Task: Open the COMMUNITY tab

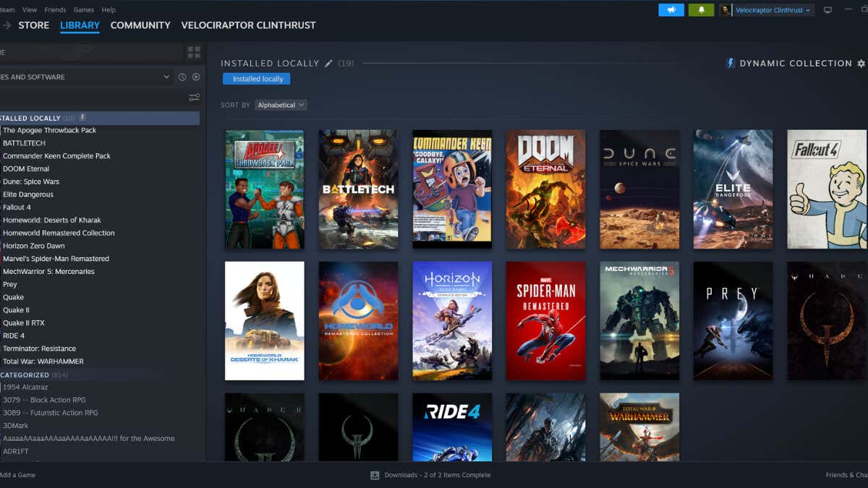Action: point(140,25)
